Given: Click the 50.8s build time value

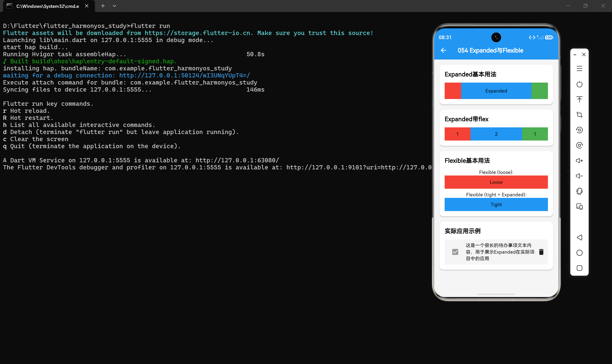Looking at the screenshot, I should pos(256,54).
